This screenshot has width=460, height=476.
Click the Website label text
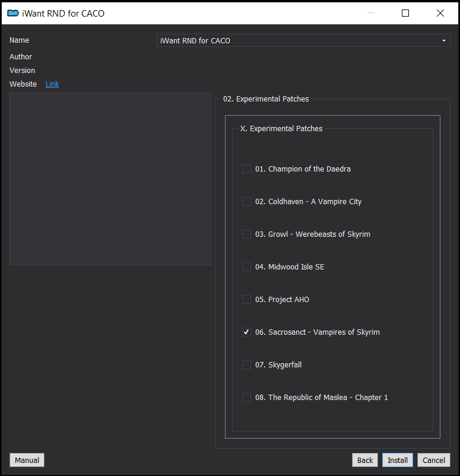click(x=23, y=84)
